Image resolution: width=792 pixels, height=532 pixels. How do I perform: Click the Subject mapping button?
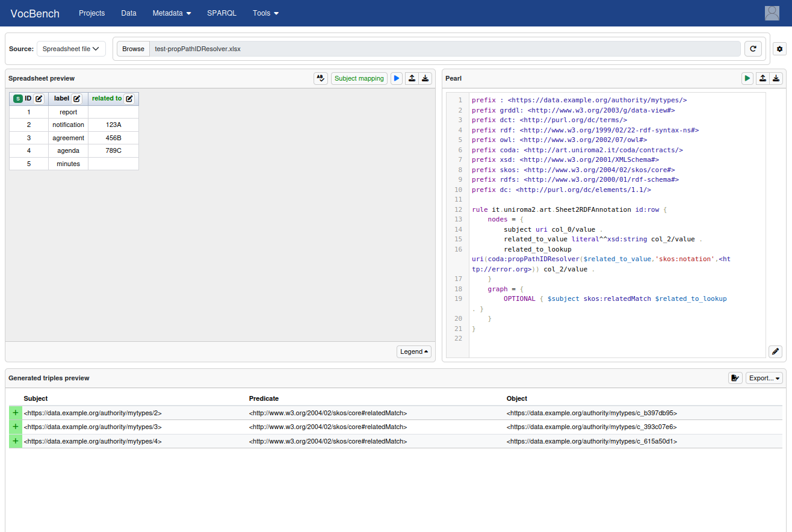pyautogui.click(x=359, y=78)
